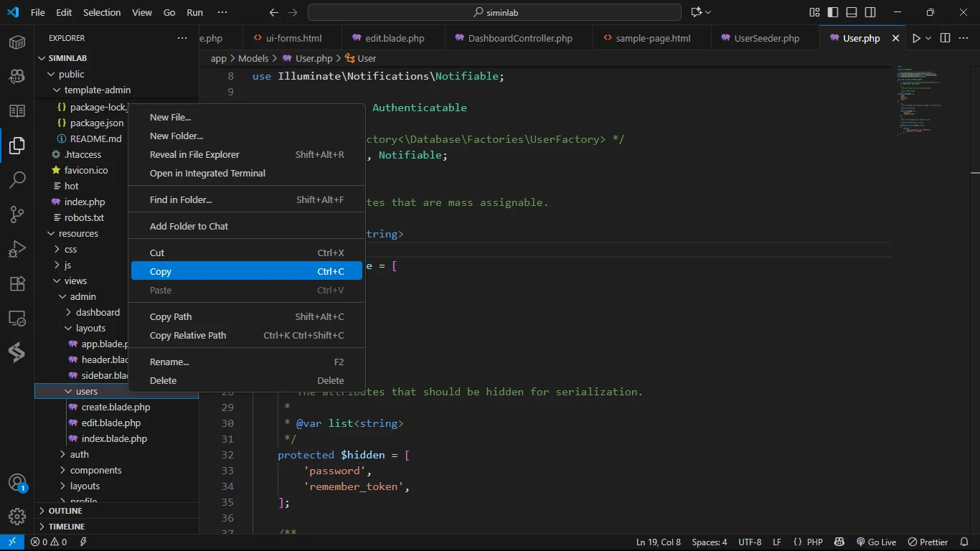This screenshot has width=980, height=551.
Task: Click the notifications bell in status bar
Action: tap(963, 542)
